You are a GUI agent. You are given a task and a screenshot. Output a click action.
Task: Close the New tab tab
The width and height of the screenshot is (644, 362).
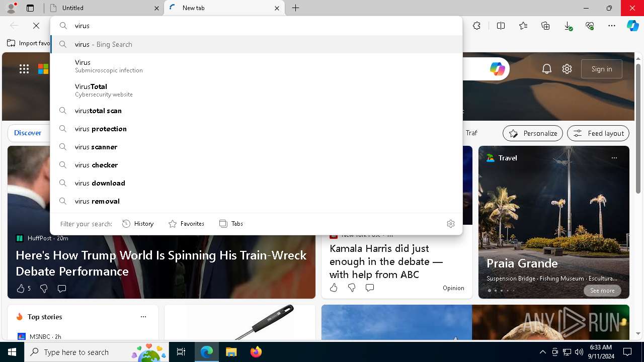pos(277,8)
